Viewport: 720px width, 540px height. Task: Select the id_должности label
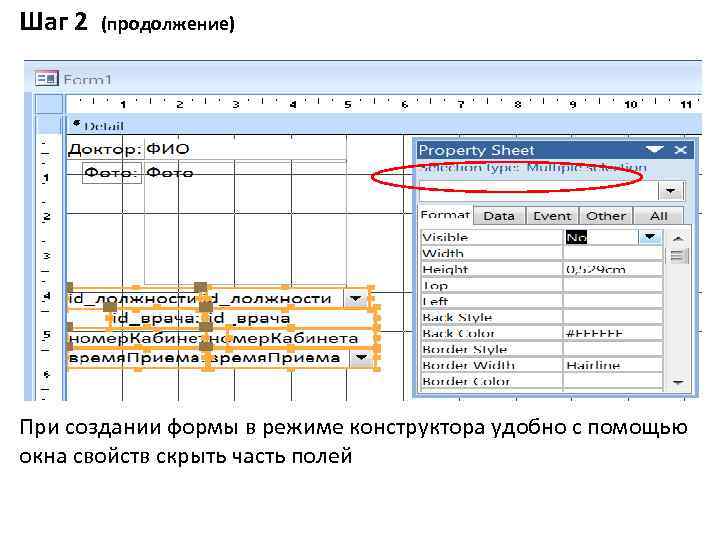click(135, 298)
